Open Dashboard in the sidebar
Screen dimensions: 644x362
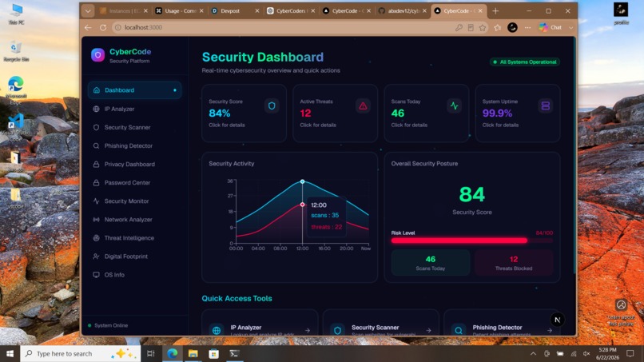(135, 90)
